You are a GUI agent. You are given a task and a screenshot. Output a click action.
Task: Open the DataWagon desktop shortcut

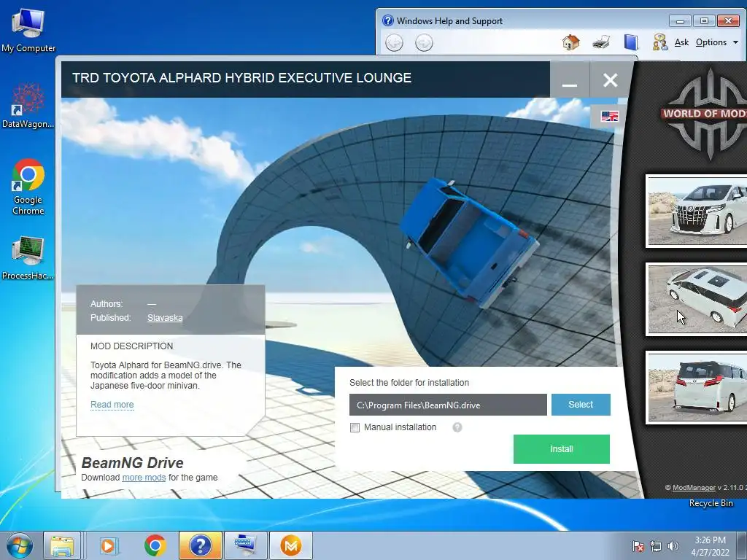click(28, 106)
